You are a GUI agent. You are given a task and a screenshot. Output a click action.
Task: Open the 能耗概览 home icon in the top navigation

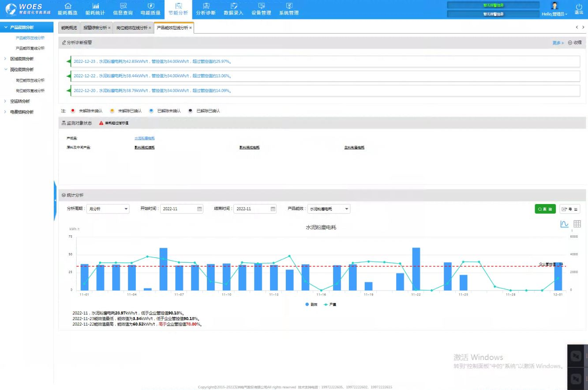[67, 6]
